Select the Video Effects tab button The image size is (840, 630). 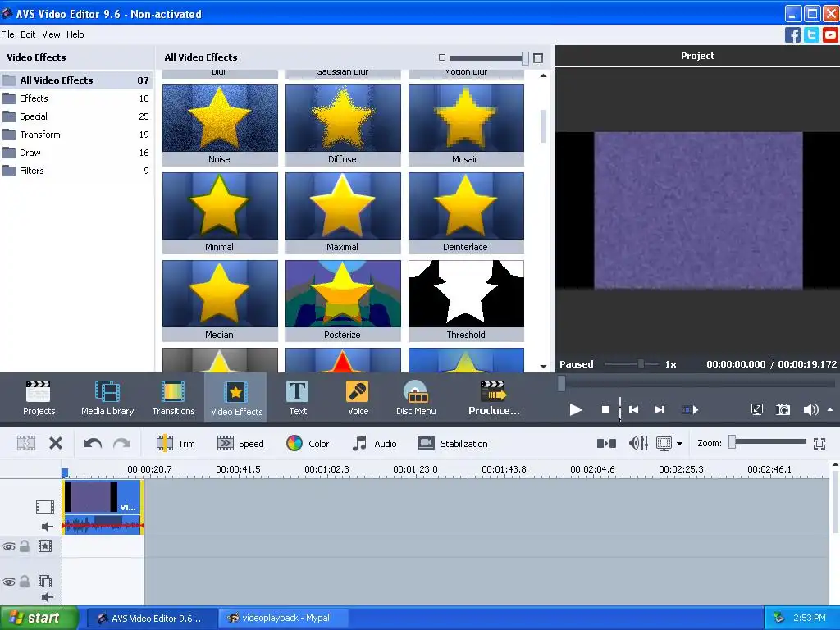tap(236, 398)
